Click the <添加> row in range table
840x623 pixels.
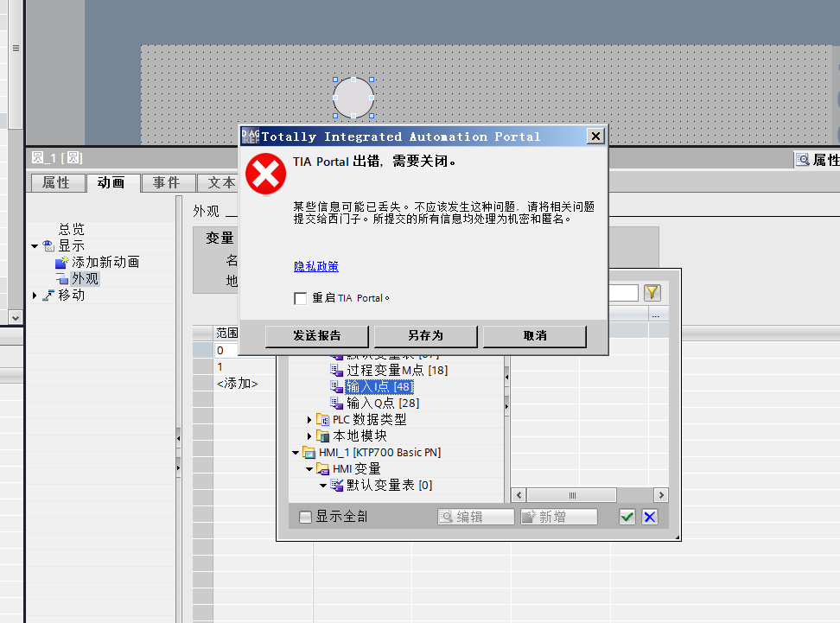[x=238, y=384]
